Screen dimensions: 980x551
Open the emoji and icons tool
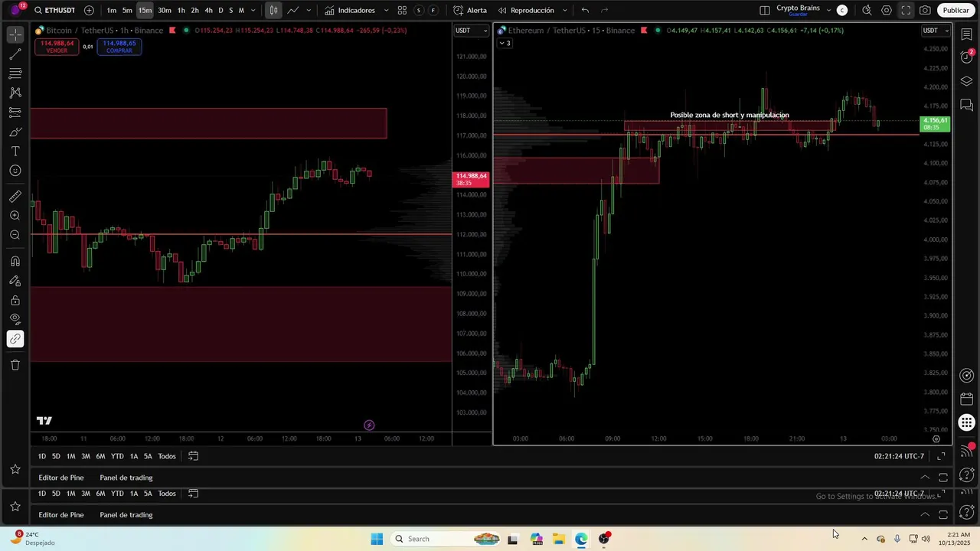15,171
